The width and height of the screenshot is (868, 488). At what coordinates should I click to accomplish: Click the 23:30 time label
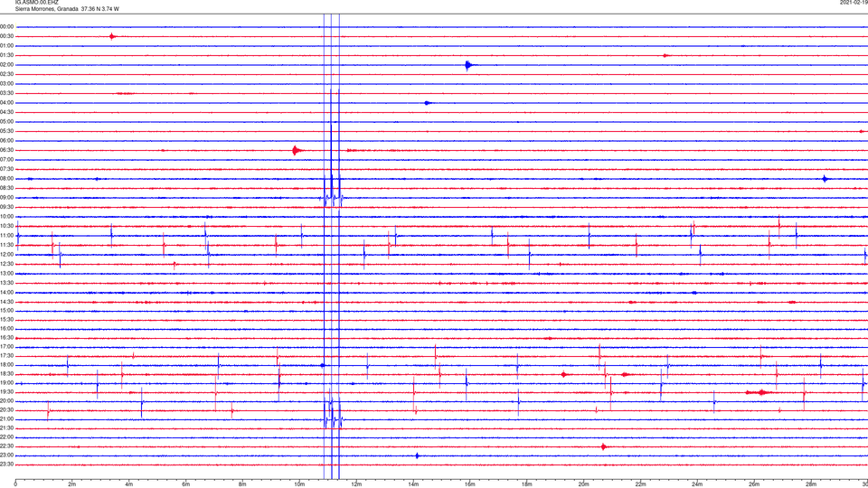pyautogui.click(x=6, y=465)
